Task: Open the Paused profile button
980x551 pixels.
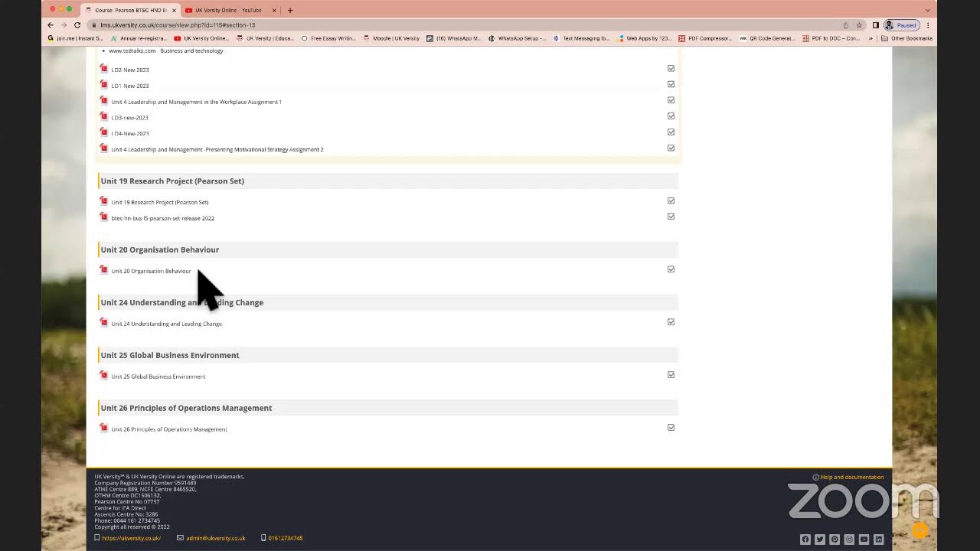Action: pyautogui.click(x=901, y=24)
